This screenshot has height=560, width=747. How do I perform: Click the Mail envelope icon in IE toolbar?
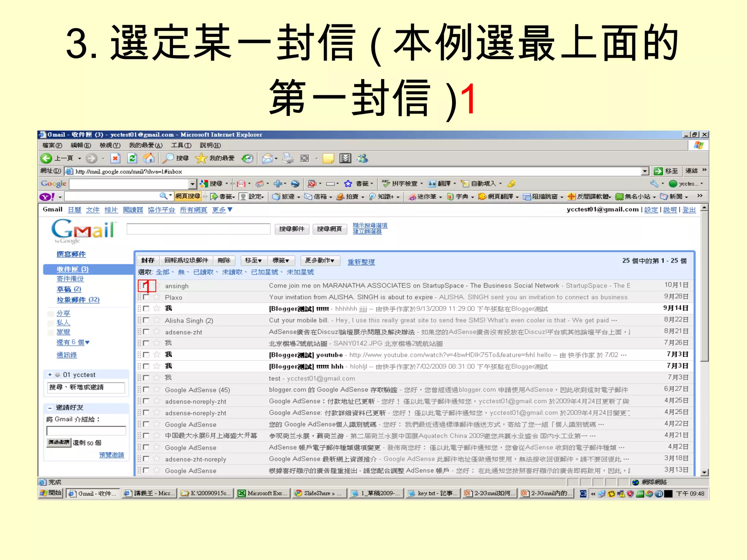click(x=267, y=158)
